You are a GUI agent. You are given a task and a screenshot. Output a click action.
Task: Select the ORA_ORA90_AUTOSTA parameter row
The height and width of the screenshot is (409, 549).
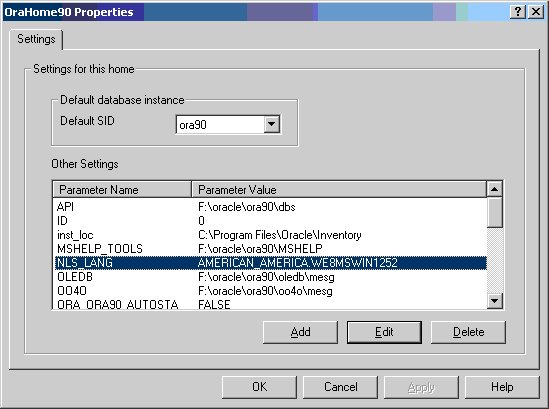[x=270, y=304]
